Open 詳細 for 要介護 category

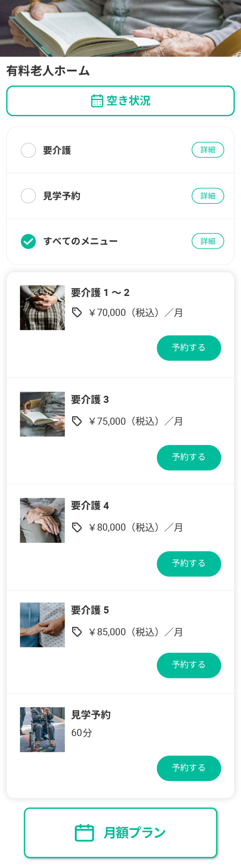click(x=207, y=150)
